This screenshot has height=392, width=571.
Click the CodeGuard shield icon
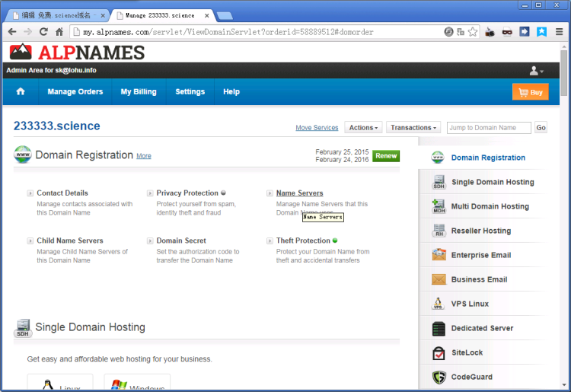pyautogui.click(x=439, y=378)
